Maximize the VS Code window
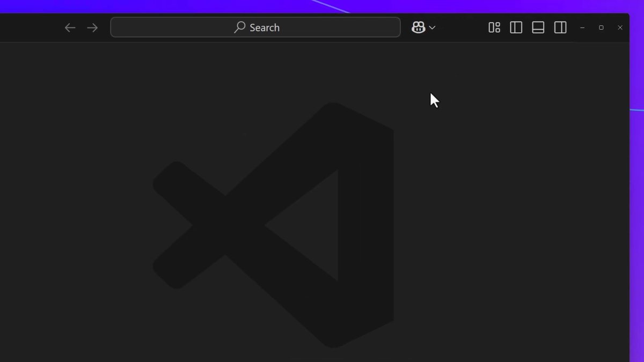 click(x=601, y=27)
